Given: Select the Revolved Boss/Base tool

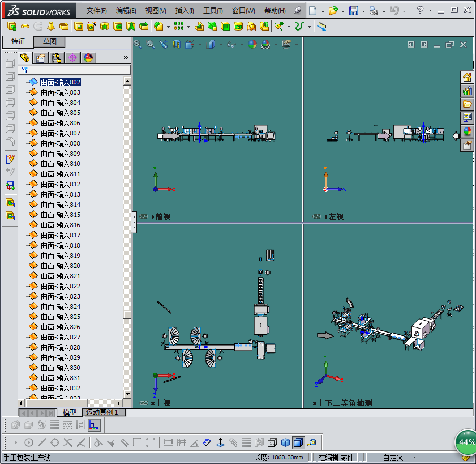Looking at the screenshot, I should click(x=25, y=27).
